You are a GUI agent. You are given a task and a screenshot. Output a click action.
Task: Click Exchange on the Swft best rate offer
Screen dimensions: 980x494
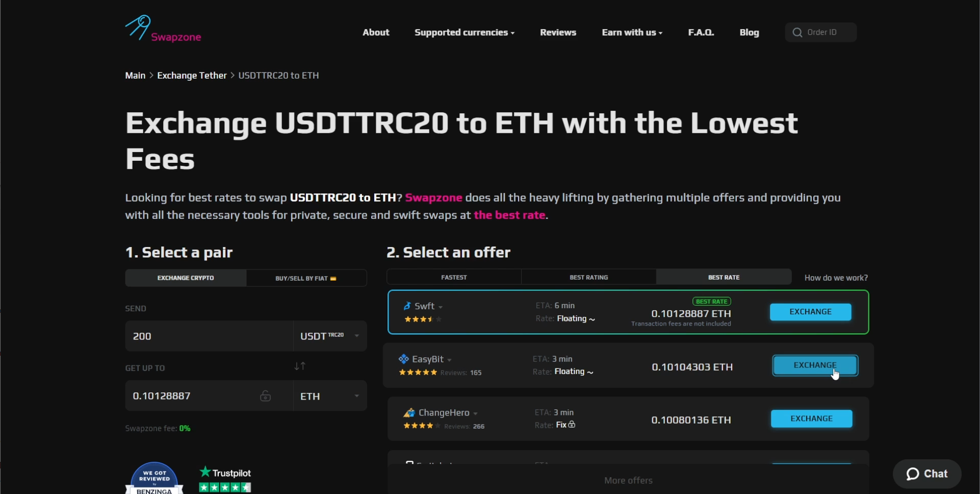(810, 311)
